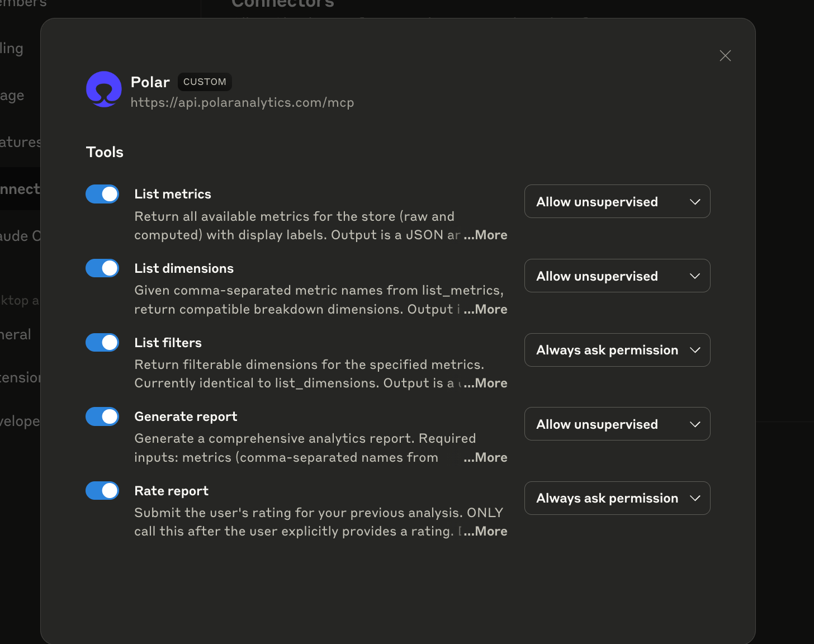The image size is (814, 644).
Task: Toggle the List filters tool
Action: coord(102,342)
